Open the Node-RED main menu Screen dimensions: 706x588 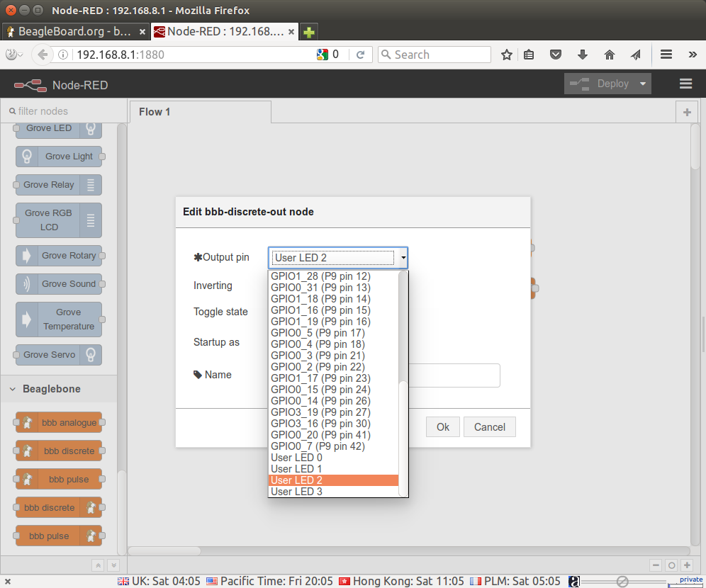point(685,84)
